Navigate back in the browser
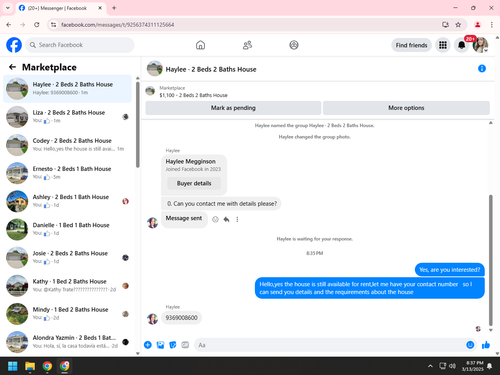The image size is (500, 375). tap(9, 25)
